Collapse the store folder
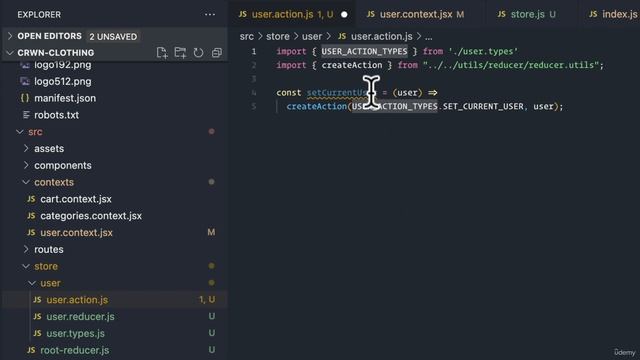The height and width of the screenshot is (360, 640). [26, 266]
